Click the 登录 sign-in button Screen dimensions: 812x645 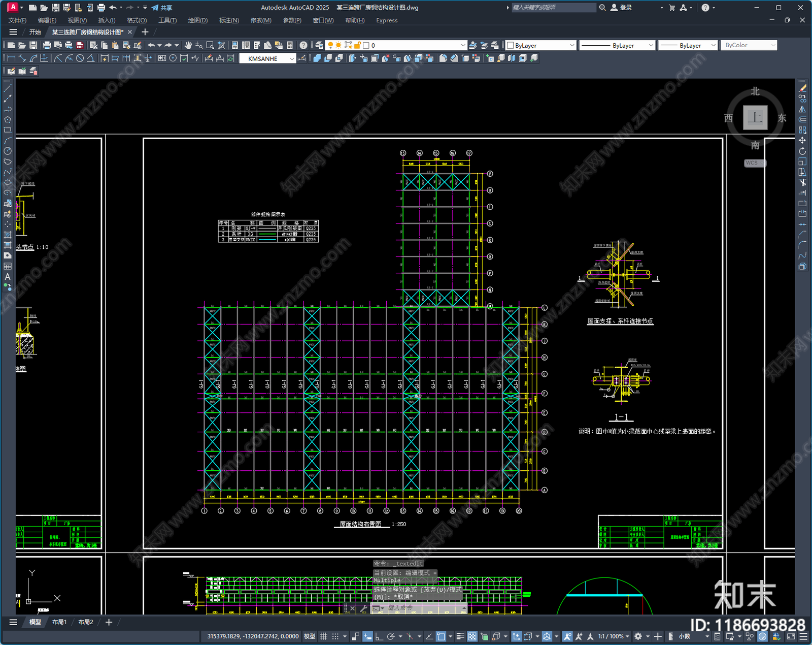tap(621, 8)
